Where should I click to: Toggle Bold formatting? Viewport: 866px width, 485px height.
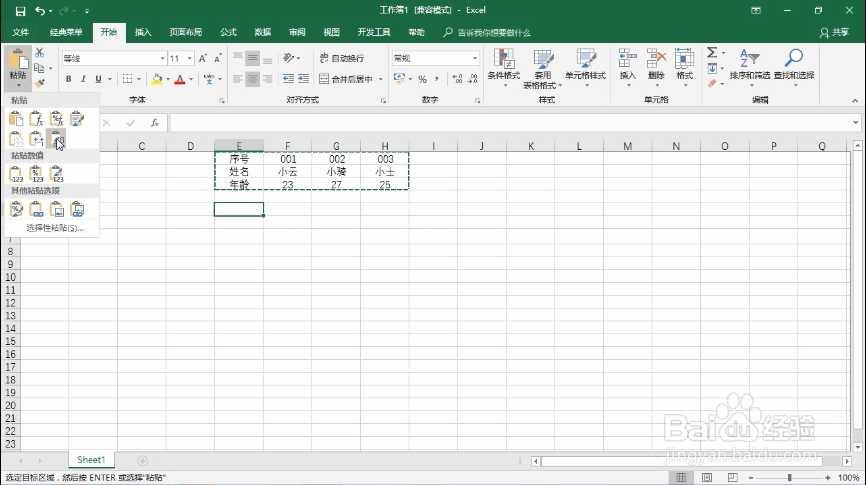(68, 79)
